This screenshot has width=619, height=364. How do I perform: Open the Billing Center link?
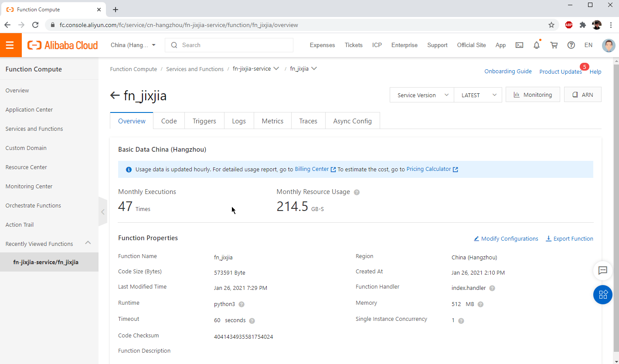315,169
